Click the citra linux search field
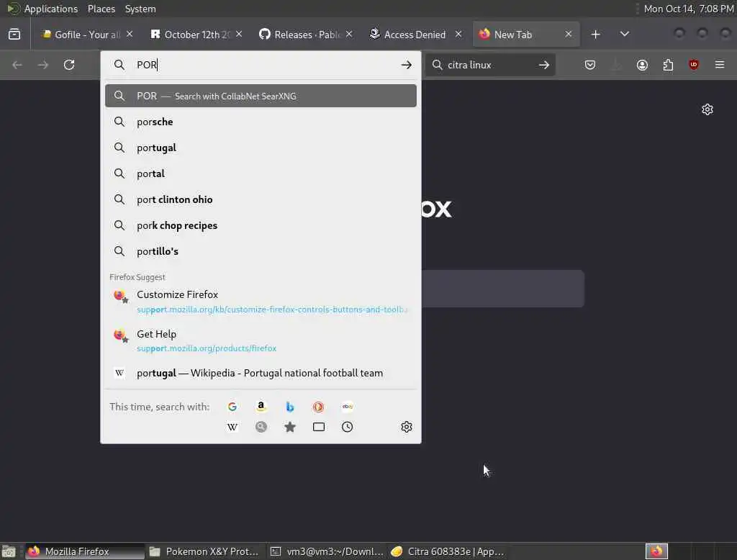The width and height of the screenshot is (737, 560). coord(489,65)
